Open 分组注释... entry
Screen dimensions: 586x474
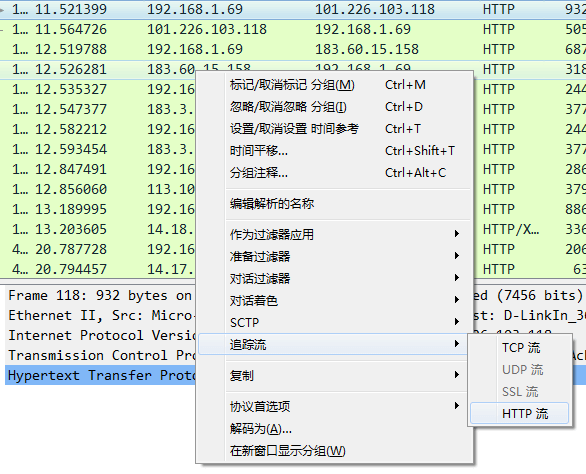(x=335, y=173)
